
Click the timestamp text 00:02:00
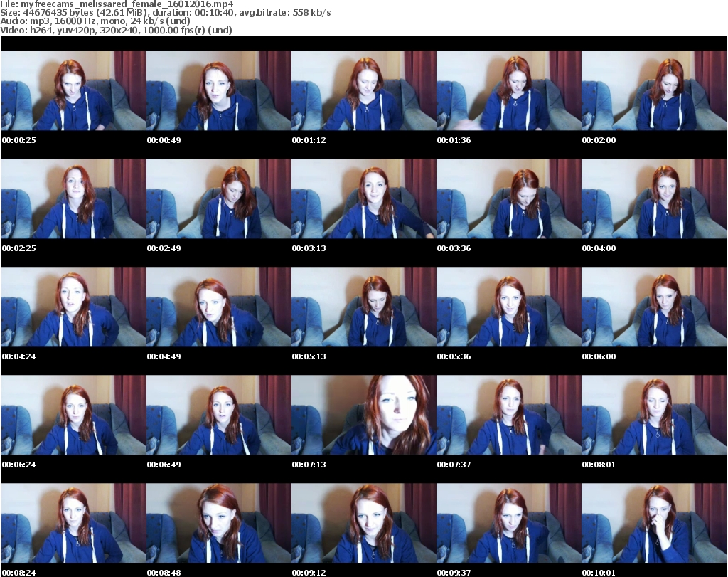599,140
